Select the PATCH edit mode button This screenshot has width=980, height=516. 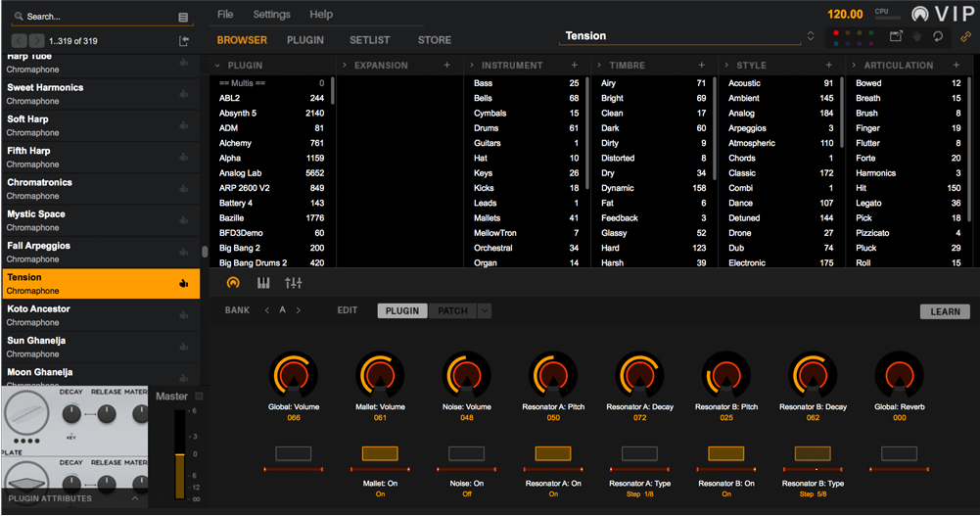[x=452, y=310]
